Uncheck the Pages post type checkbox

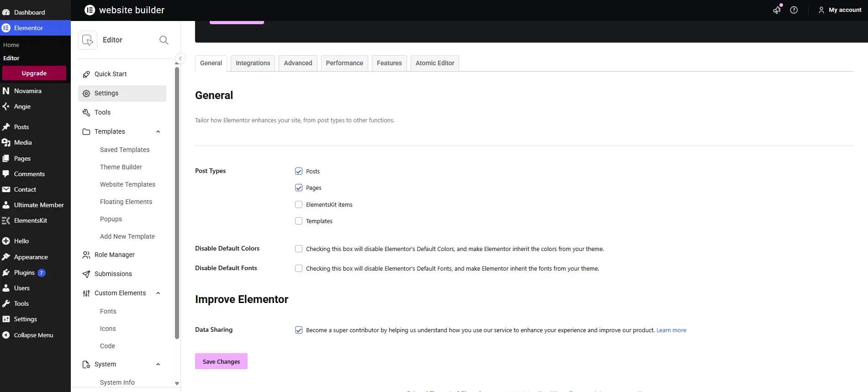coord(299,188)
